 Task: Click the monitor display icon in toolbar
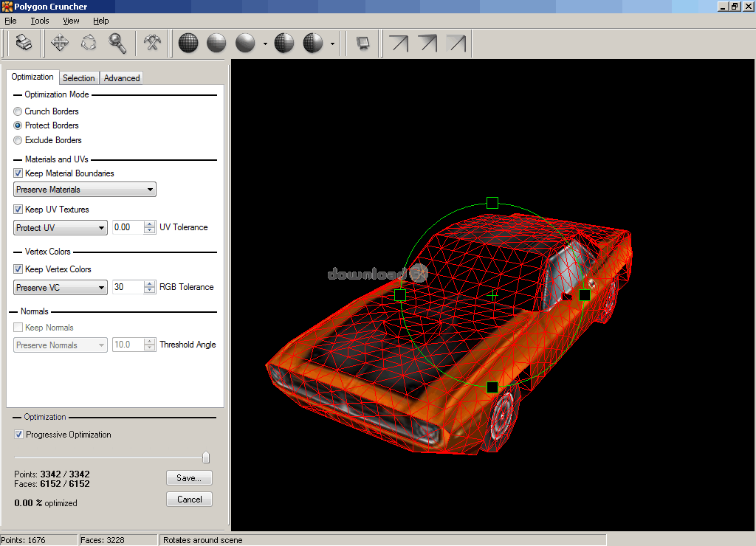(363, 44)
